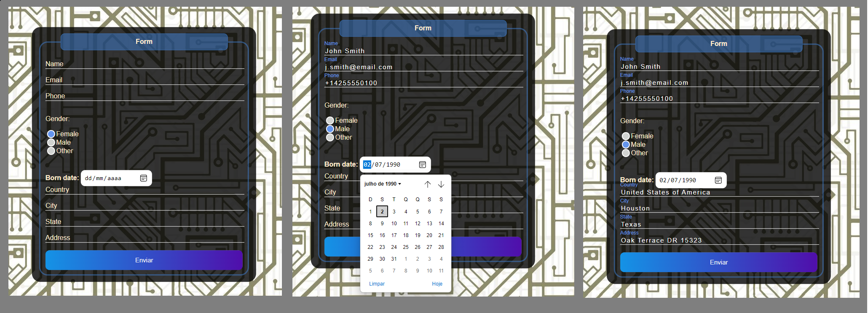868x313 pixels.
Task: Go to previous month with up arrow
Action: (427, 184)
